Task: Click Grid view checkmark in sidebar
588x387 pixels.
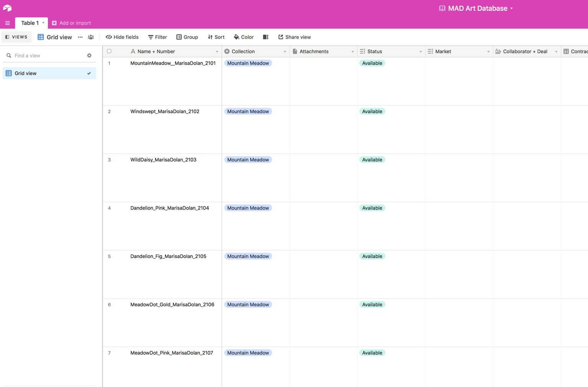Action: (x=89, y=73)
